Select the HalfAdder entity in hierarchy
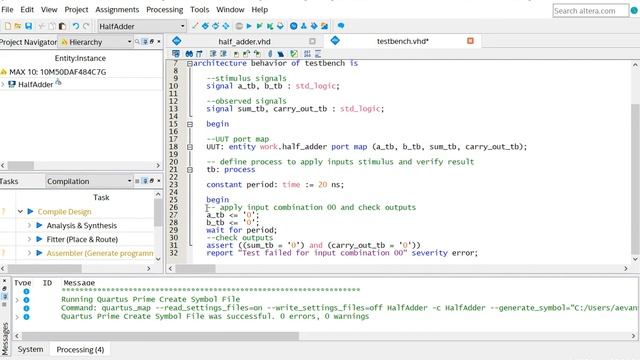The height and width of the screenshot is (360, 640). (36, 84)
